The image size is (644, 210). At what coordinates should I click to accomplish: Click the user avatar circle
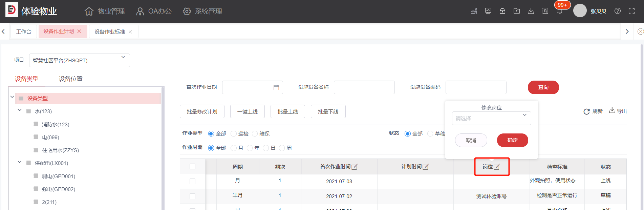580,11
